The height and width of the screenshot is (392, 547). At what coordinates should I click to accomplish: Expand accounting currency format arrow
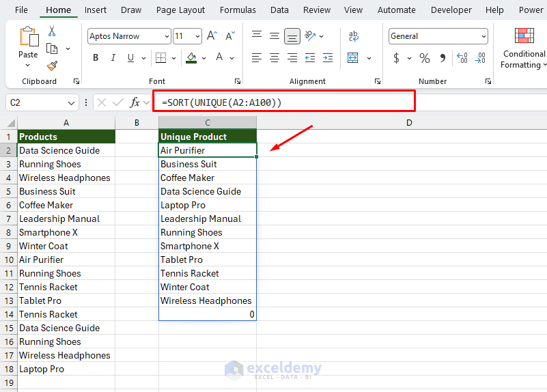point(409,58)
